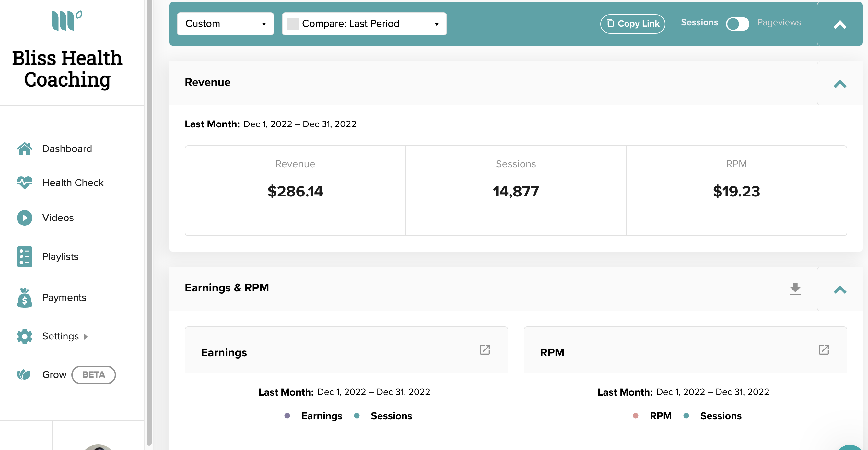
Task: Collapse the top filter bar
Action: pos(840,24)
